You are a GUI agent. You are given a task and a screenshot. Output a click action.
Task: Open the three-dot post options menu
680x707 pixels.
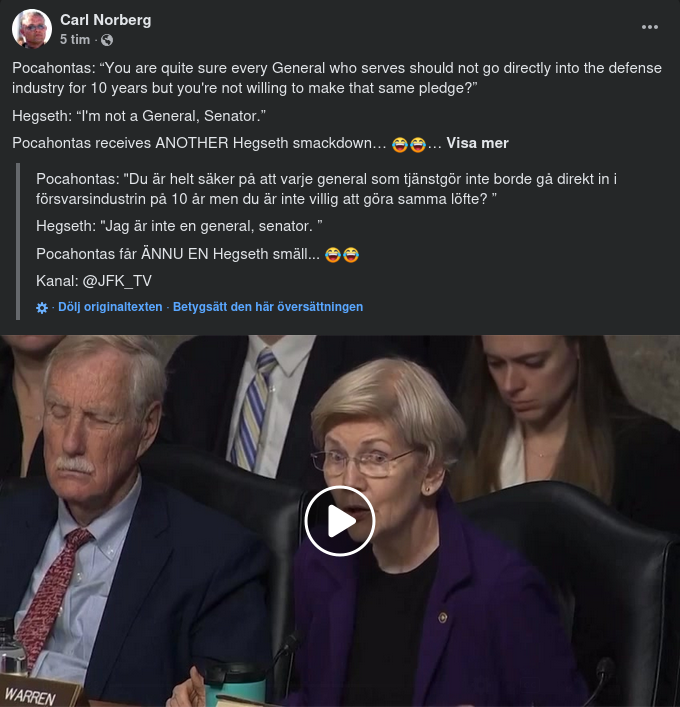(650, 27)
